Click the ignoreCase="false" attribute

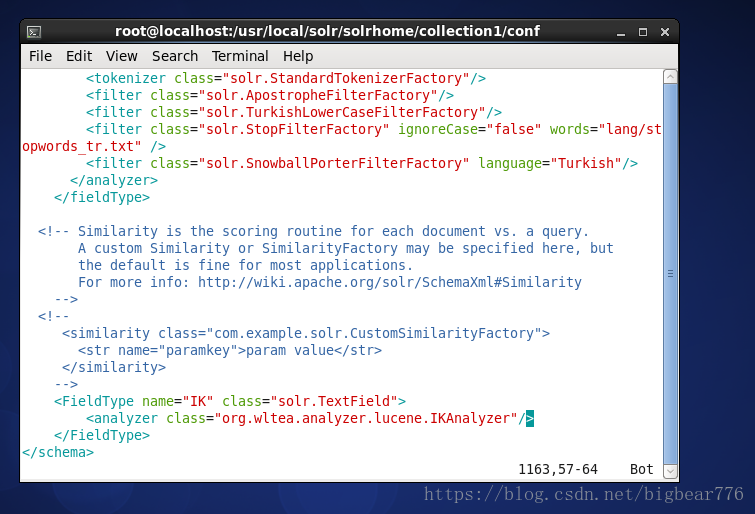click(x=469, y=129)
